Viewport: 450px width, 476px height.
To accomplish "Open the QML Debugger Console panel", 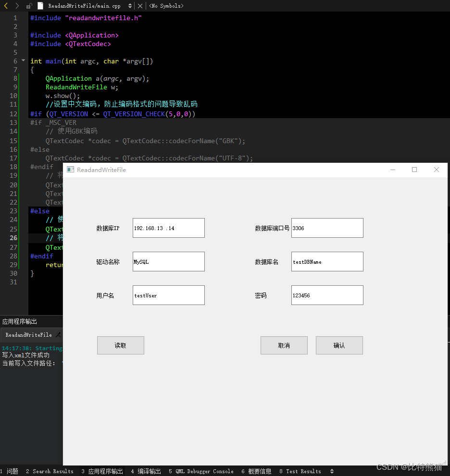I will [201, 471].
